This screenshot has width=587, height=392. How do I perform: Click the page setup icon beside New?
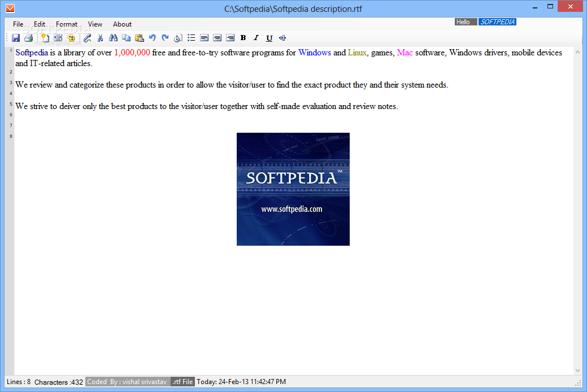click(x=58, y=38)
